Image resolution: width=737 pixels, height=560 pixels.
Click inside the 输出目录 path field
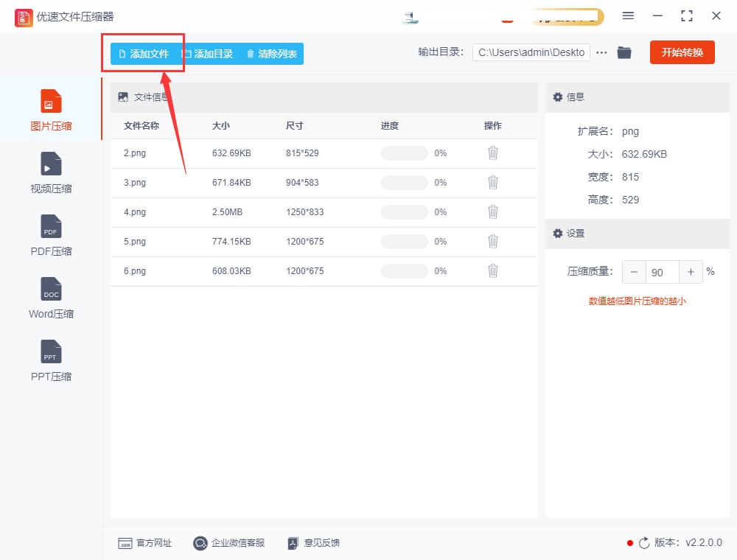click(x=531, y=52)
